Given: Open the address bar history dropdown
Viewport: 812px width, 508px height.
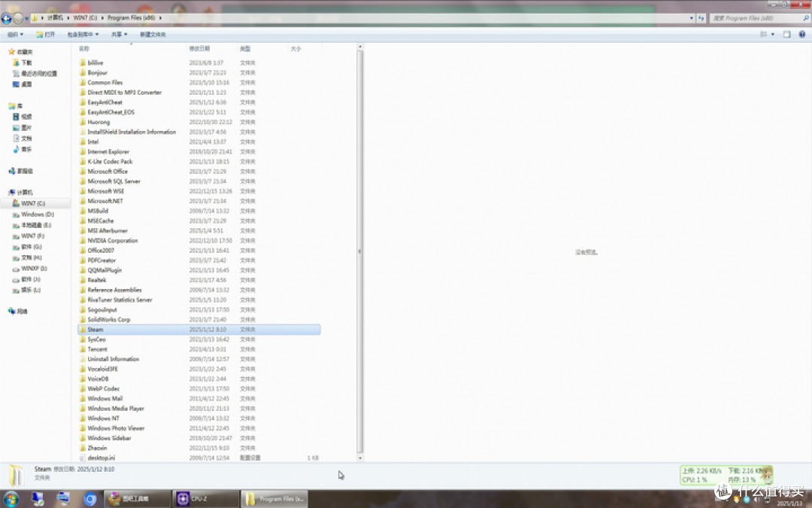Looking at the screenshot, I should pos(692,18).
